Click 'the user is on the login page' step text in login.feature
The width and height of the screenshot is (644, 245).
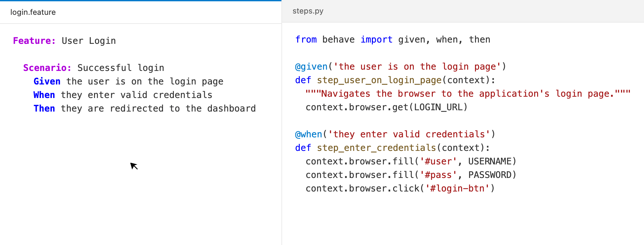pyautogui.click(x=145, y=81)
